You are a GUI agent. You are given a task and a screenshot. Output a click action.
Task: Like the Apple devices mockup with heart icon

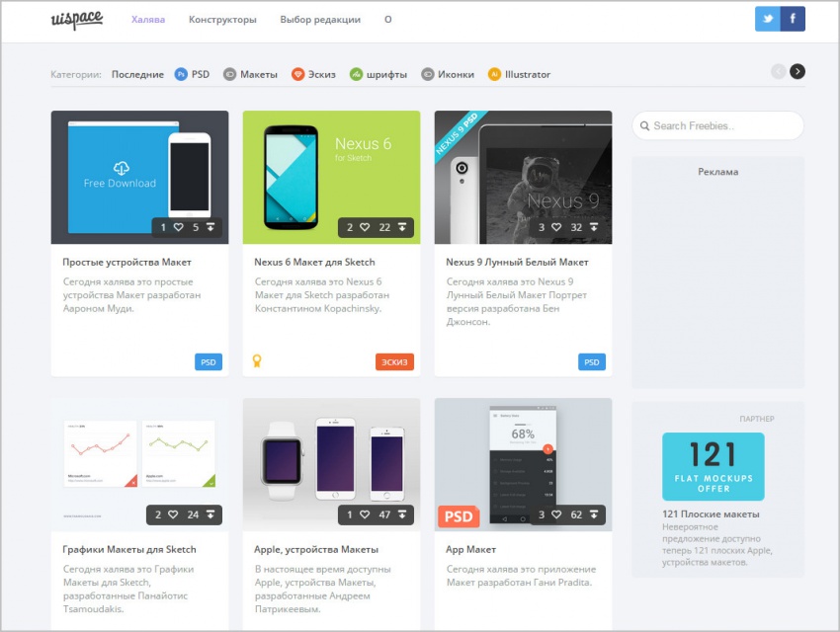coord(364,514)
